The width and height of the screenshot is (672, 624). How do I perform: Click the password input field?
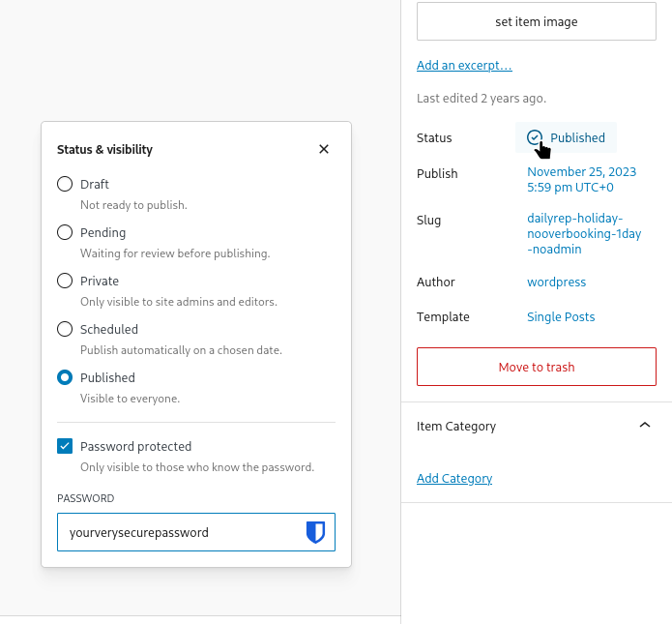(179, 532)
